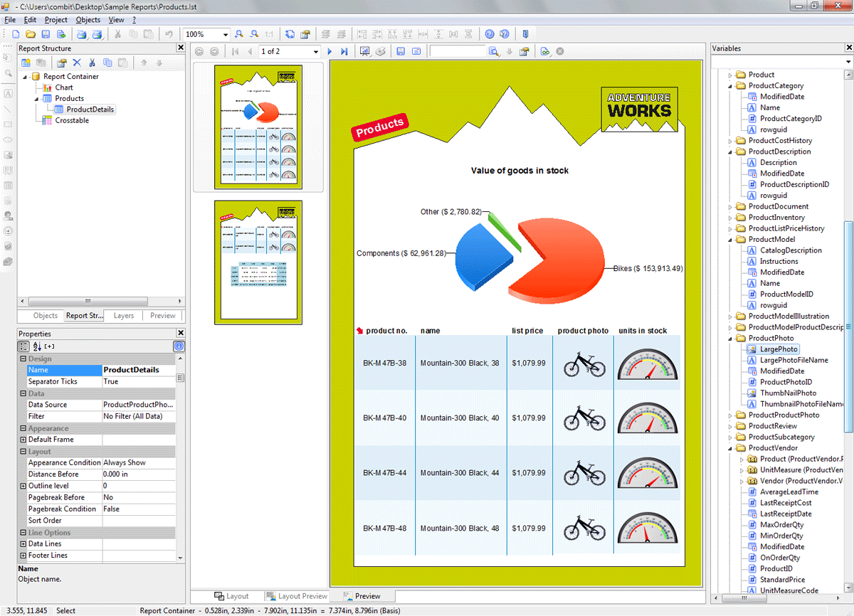Save the project using the toolbar

coord(46,34)
